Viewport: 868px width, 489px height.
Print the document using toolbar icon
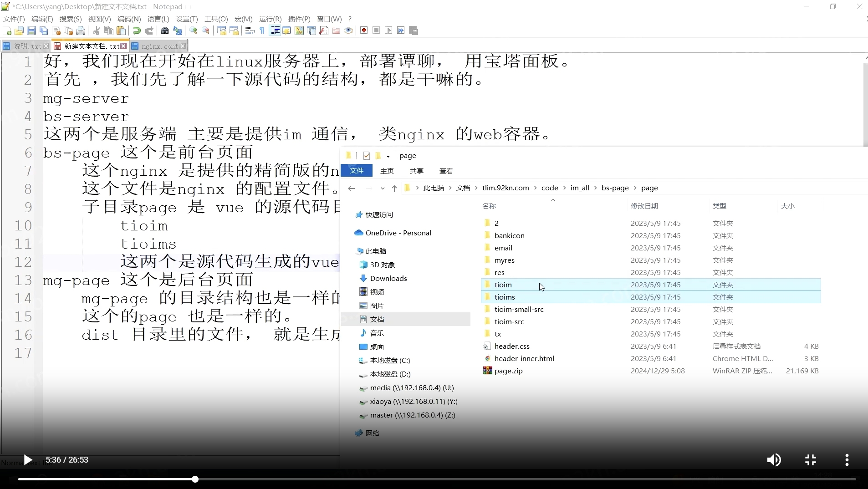click(x=81, y=31)
